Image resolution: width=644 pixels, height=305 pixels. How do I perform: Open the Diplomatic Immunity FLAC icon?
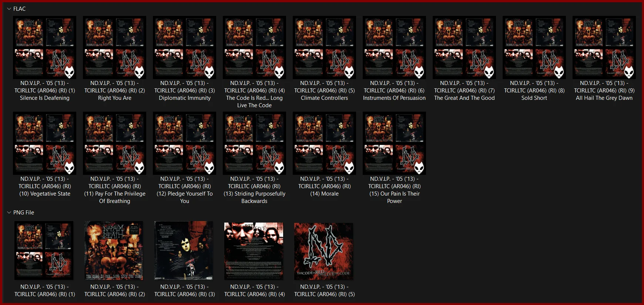click(185, 47)
